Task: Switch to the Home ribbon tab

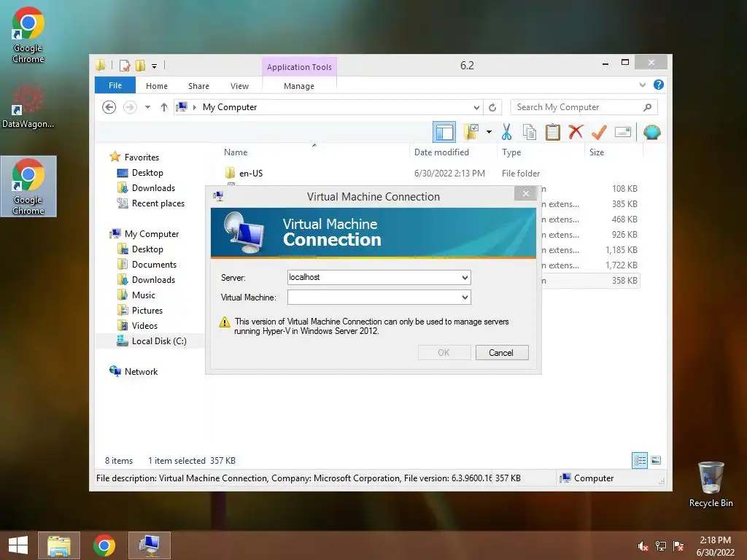Action: click(x=157, y=86)
